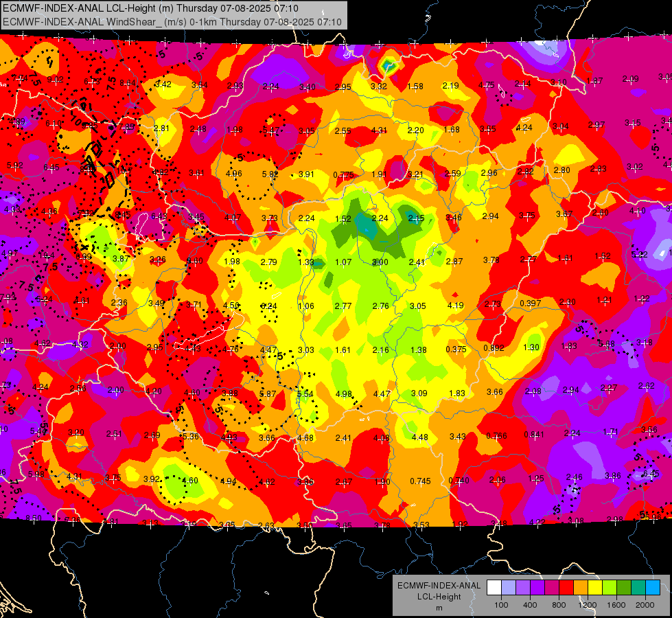The height and width of the screenshot is (618, 672).
Task: Click the magenta legend swatch before 800
Action: pos(552,588)
